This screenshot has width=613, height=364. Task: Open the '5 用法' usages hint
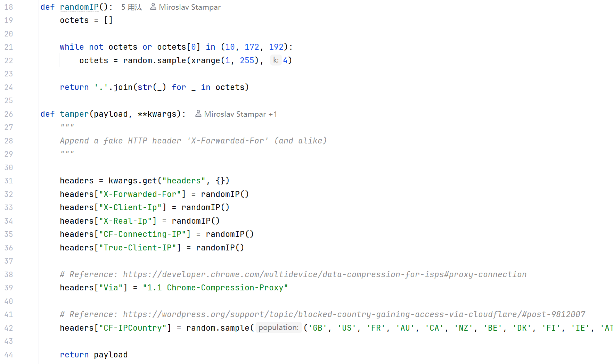pyautogui.click(x=131, y=7)
